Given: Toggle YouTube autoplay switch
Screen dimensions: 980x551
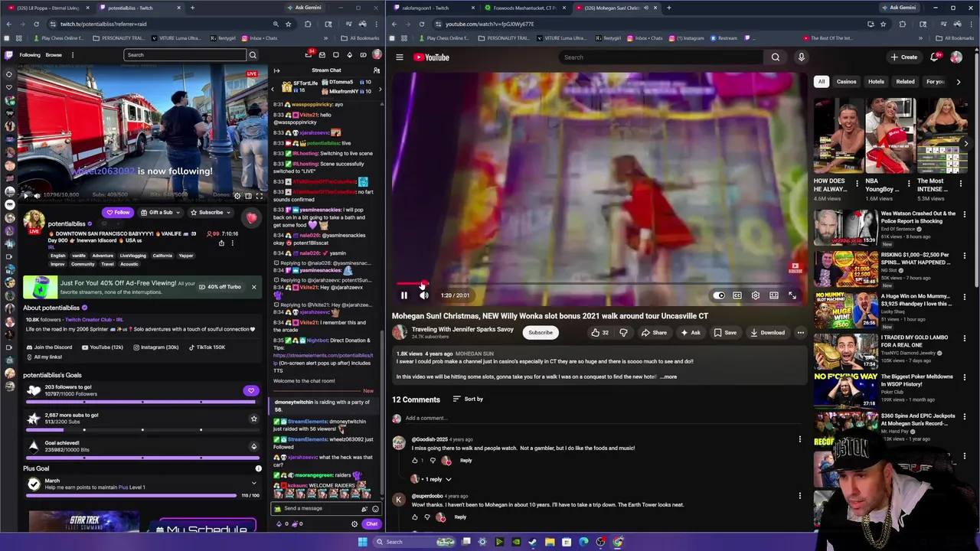Looking at the screenshot, I should [719, 295].
